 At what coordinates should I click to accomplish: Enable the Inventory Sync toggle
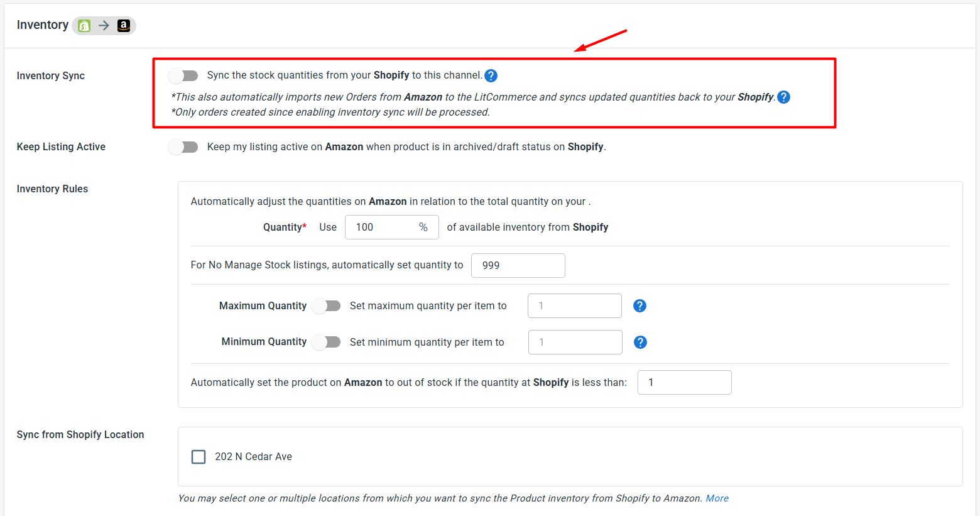(183, 76)
